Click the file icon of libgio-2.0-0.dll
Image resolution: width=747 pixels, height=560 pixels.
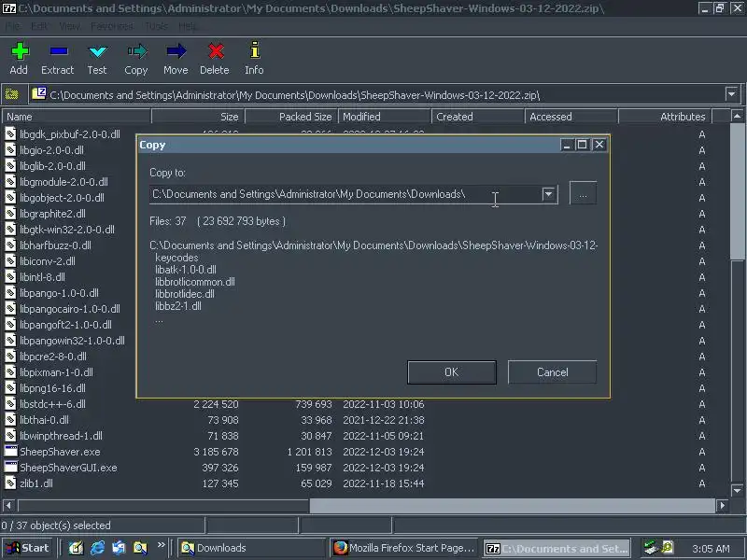click(10, 150)
